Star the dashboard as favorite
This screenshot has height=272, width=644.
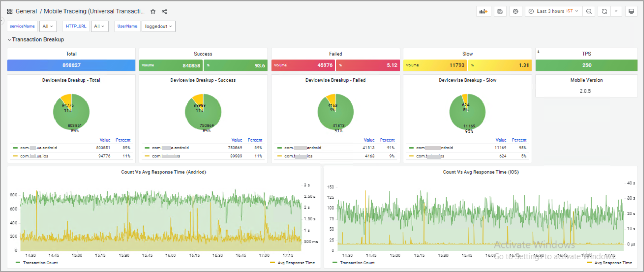pos(153,11)
